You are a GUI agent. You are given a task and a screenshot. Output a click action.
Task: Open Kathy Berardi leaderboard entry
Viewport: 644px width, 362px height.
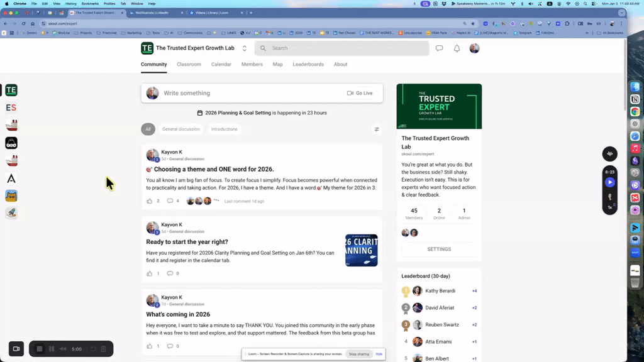pos(439,290)
